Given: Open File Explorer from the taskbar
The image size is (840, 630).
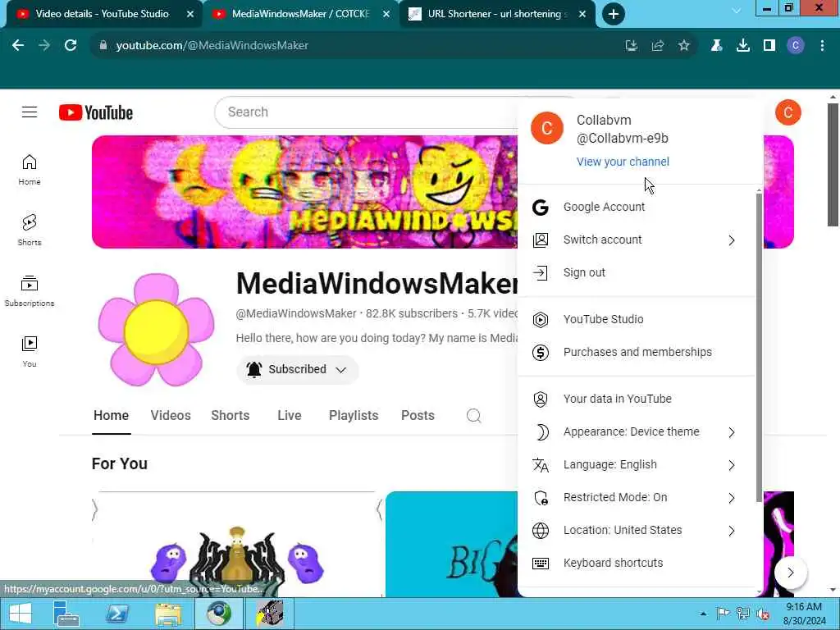Looking at the screenshot, I should click(x=168, y=614).
